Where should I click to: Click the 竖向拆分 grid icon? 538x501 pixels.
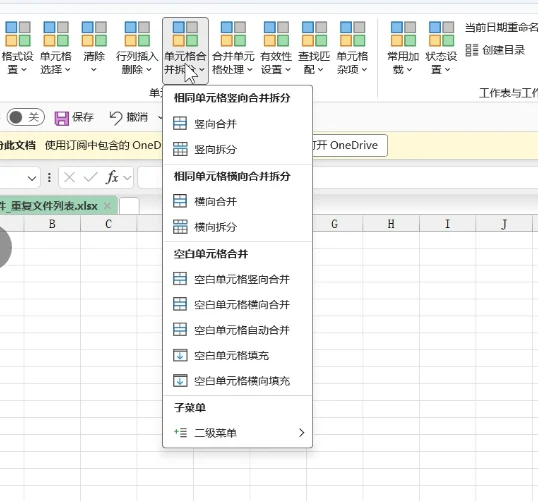coord(180,149)
